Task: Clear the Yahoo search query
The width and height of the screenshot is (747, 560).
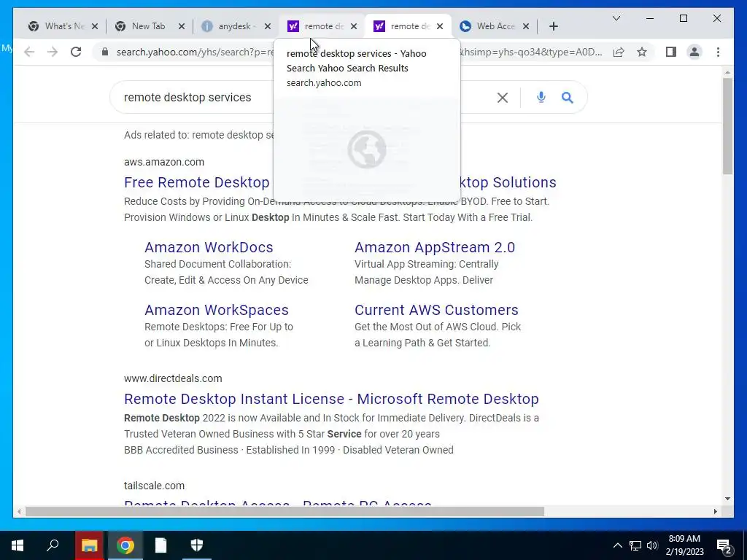Action: [502, 98]
